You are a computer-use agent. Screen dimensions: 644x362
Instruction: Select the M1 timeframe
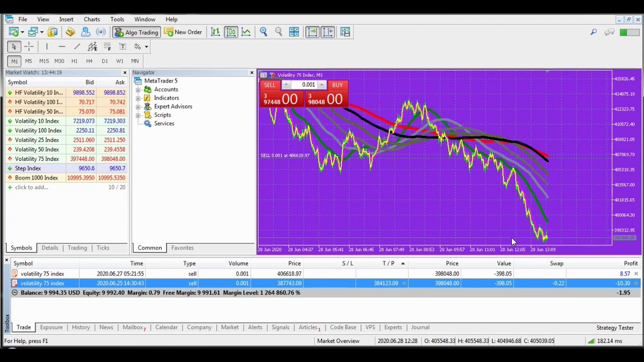[14, 61]
